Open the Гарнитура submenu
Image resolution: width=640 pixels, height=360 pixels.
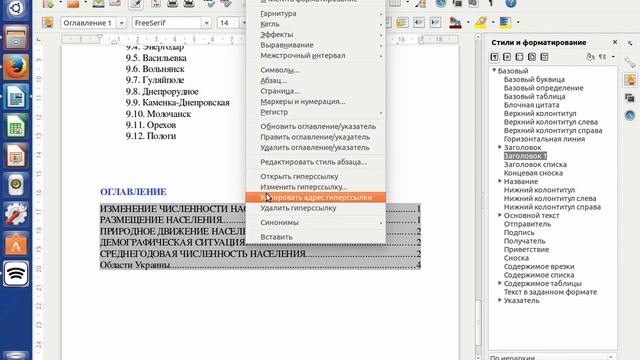(316, 13)
